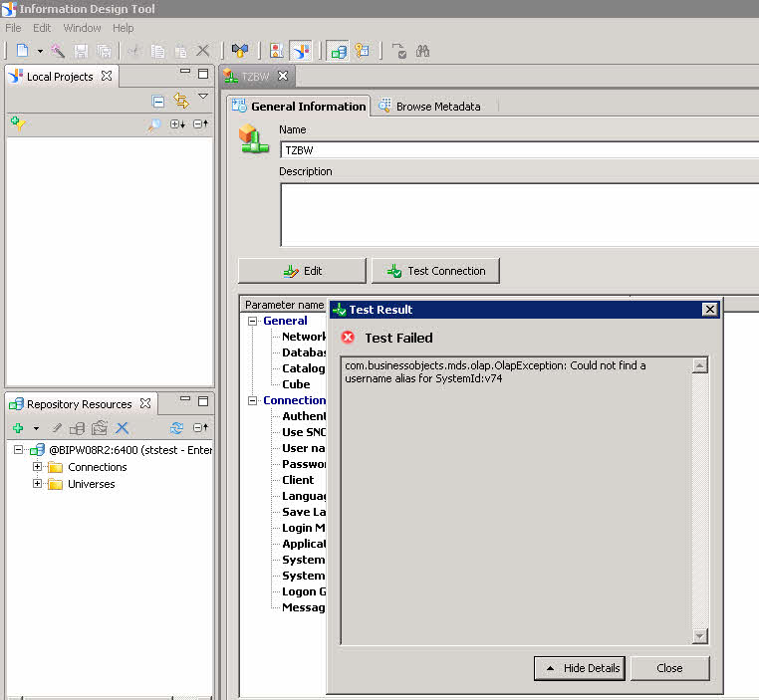
Task: Click collapse-all icon in Repository Resources toolbar
Action: [x=200, y=427]
